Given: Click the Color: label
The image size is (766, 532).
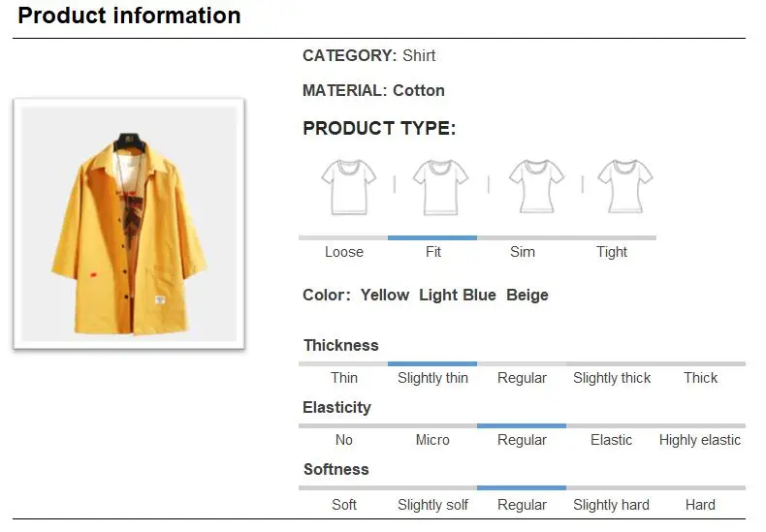Looking at the screenshot, I should [x=327, y=295].
